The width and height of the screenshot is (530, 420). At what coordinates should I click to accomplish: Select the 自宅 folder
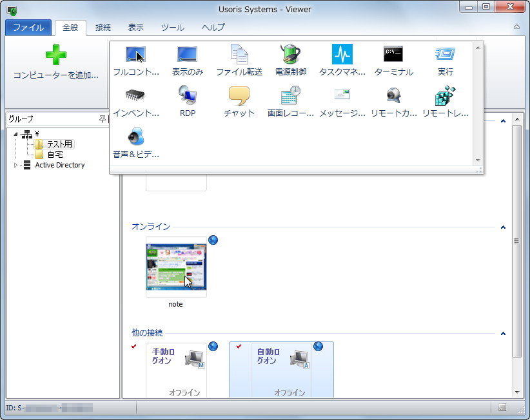click(x=50, y=155)
